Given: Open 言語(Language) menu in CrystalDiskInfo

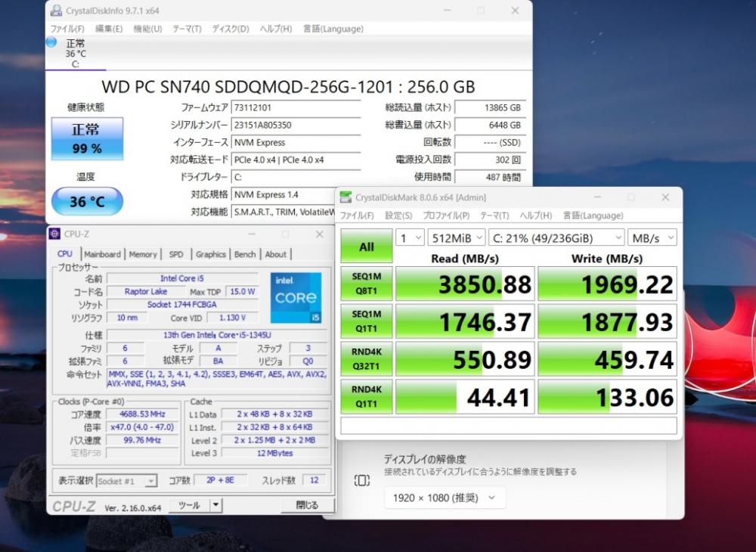Looking at the screenshot, I should [x=333, y=29].
